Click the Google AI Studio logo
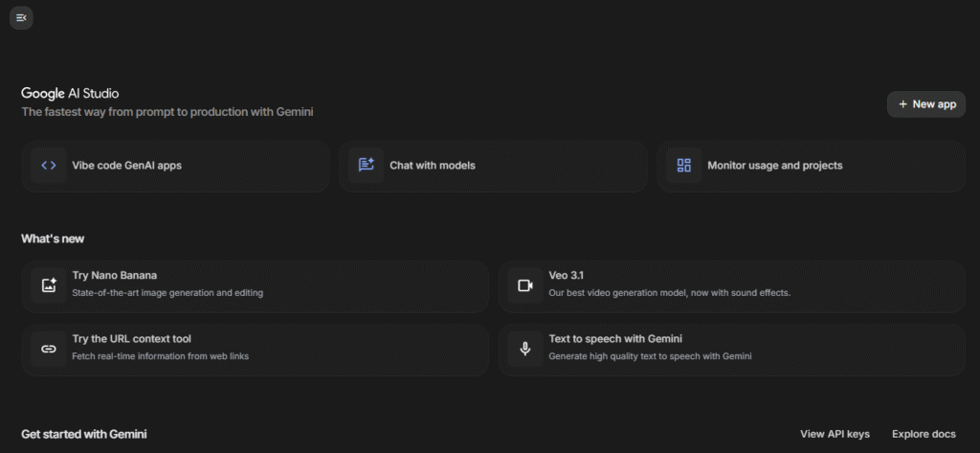 point(70,94)
